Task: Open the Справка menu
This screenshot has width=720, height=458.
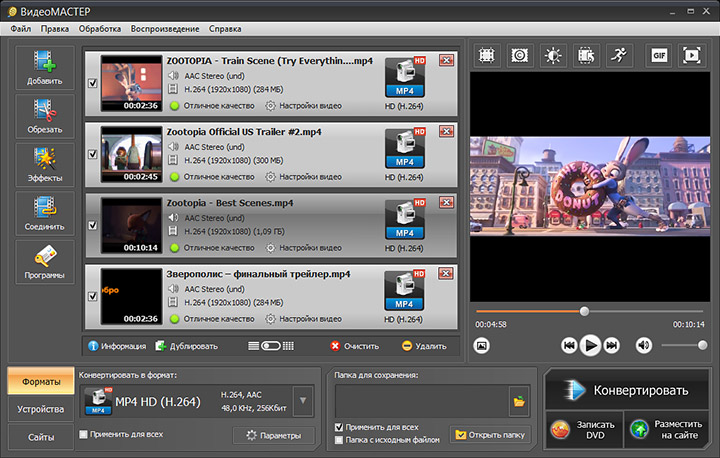Action: click(225, 29)
